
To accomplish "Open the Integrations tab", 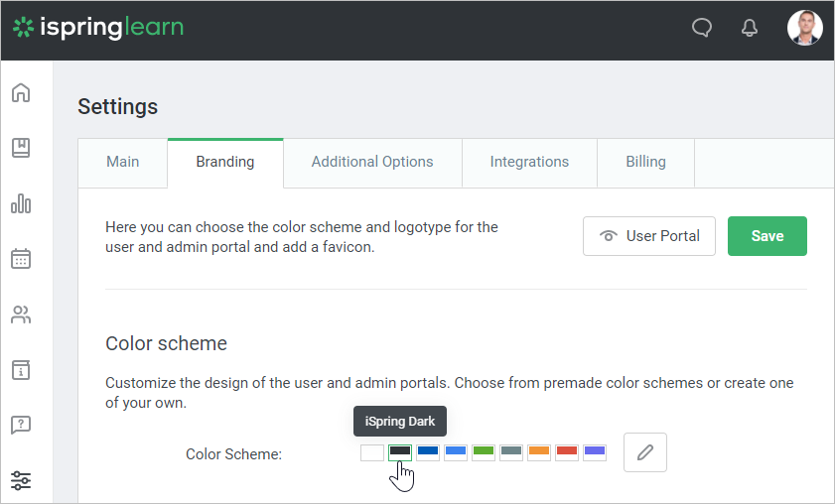I will pos(529,162).
